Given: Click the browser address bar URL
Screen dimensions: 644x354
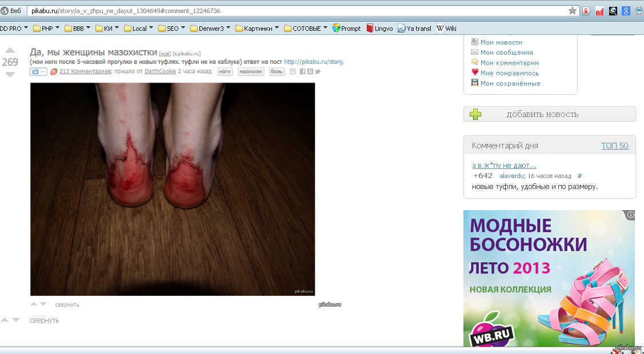Looking at the screenshot, I should (x=286, y=11).
